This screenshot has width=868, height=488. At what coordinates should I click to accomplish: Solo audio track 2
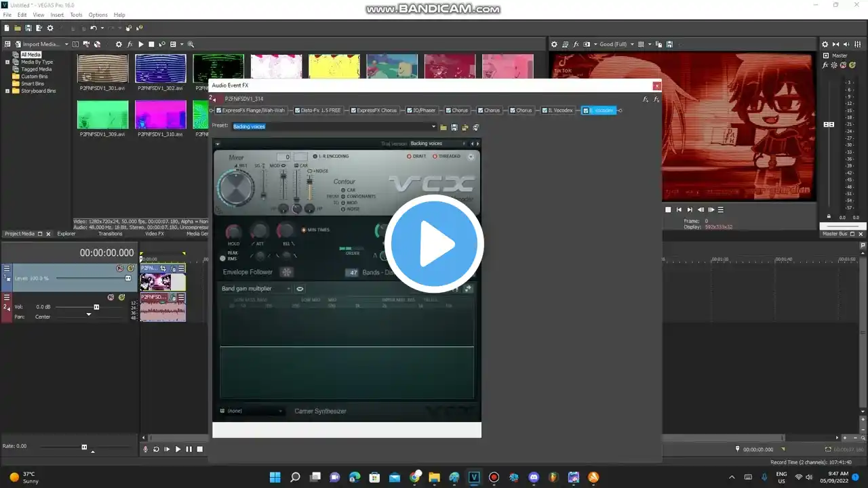point(122,297)
